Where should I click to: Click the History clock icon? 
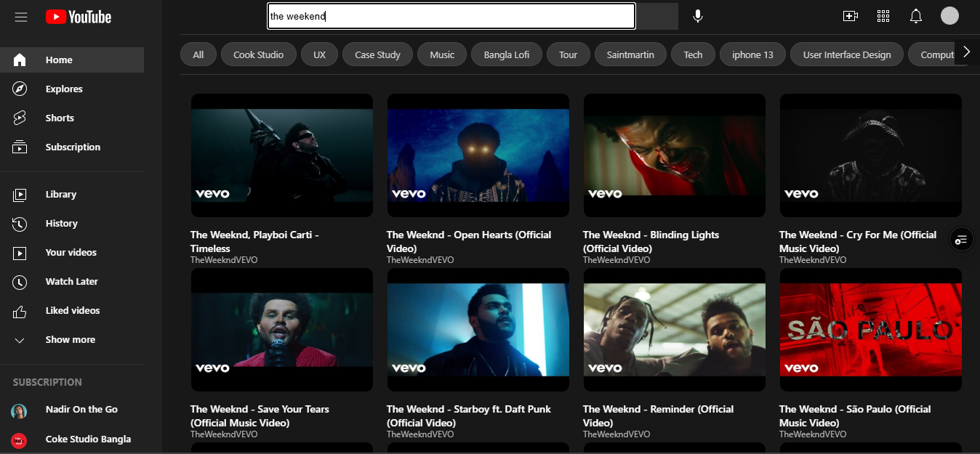pyautogui.click(x=20, y=224)
